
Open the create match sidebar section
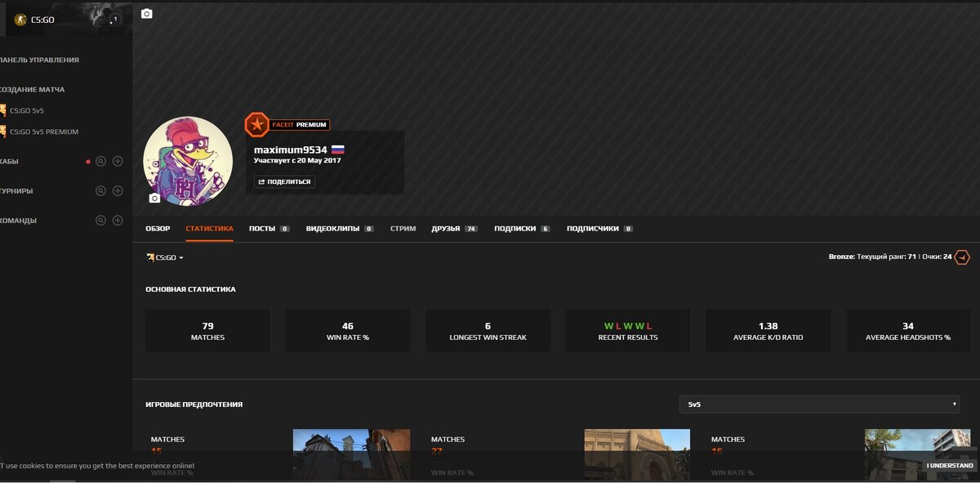pos(33,89)
